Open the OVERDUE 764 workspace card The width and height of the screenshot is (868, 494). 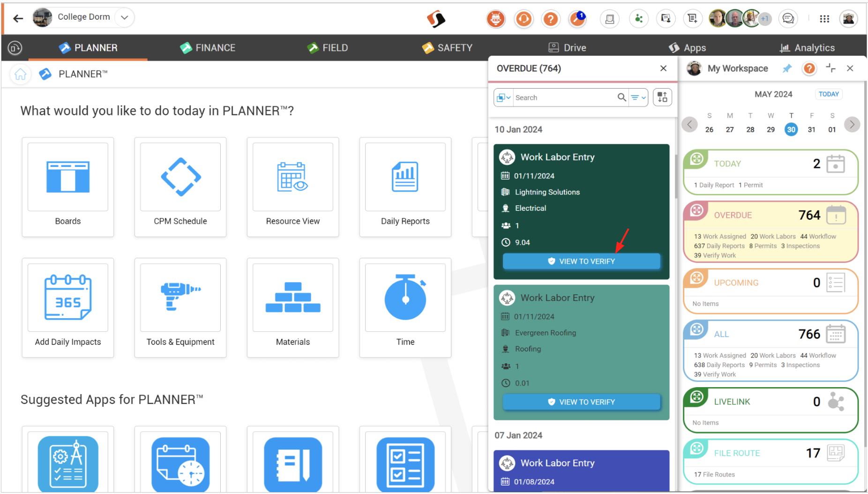point(771,232)
